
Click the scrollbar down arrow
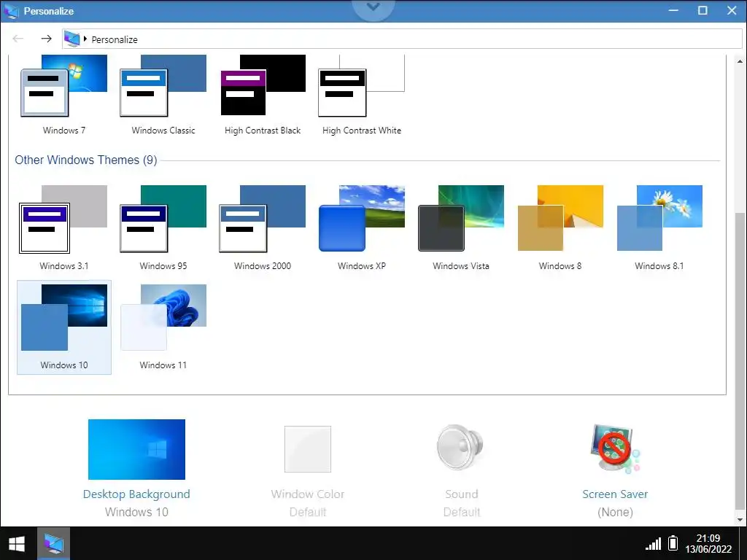(x=740, y=519)
